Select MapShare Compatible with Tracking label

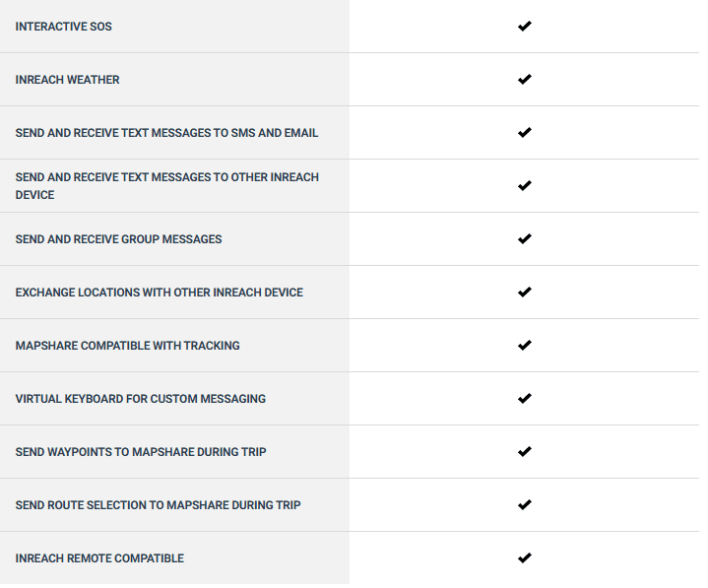[127, 346]
